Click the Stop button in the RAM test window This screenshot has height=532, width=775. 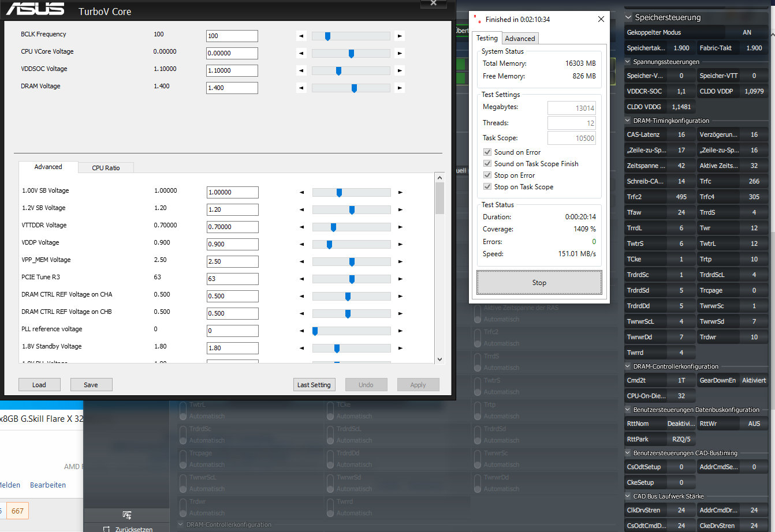tap(539, 283)
